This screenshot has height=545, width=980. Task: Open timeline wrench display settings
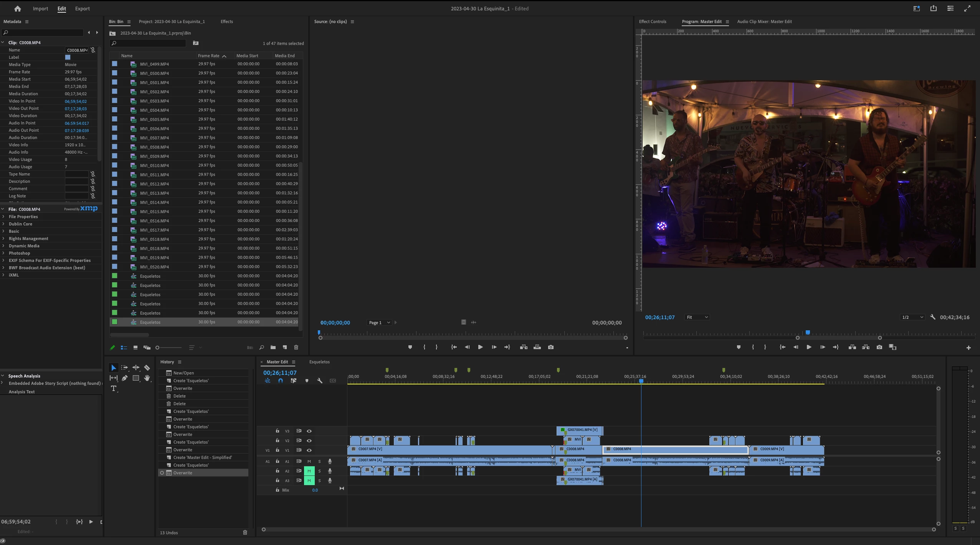319,381
